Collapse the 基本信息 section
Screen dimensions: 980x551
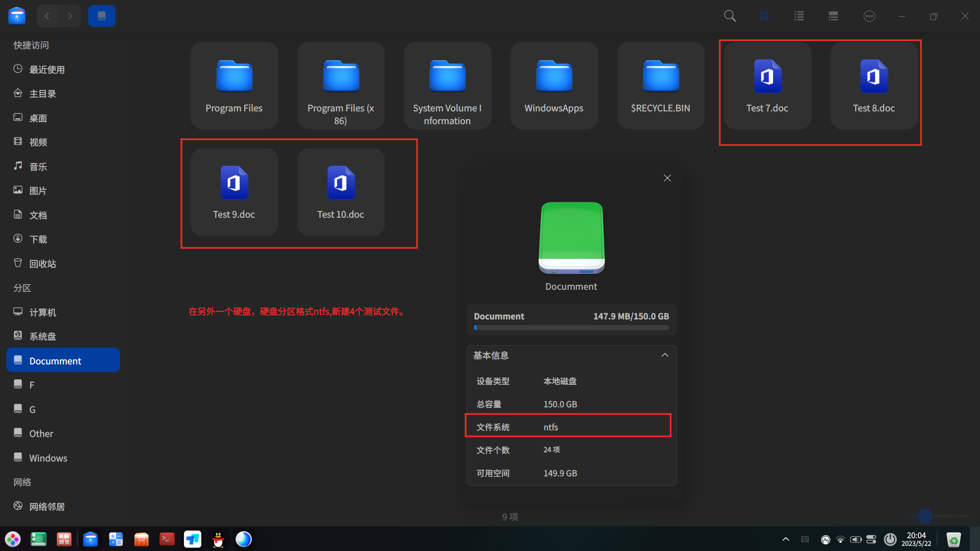click(x=665, y=355)
